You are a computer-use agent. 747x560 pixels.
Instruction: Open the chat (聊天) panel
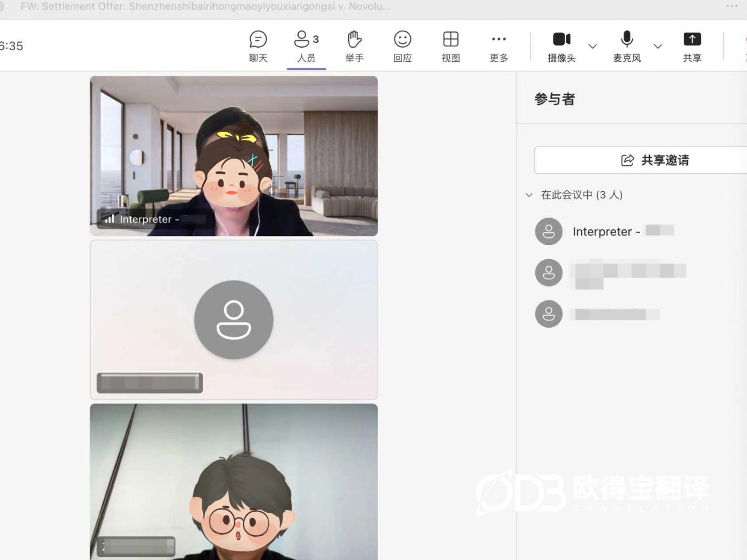click(258, 47)
